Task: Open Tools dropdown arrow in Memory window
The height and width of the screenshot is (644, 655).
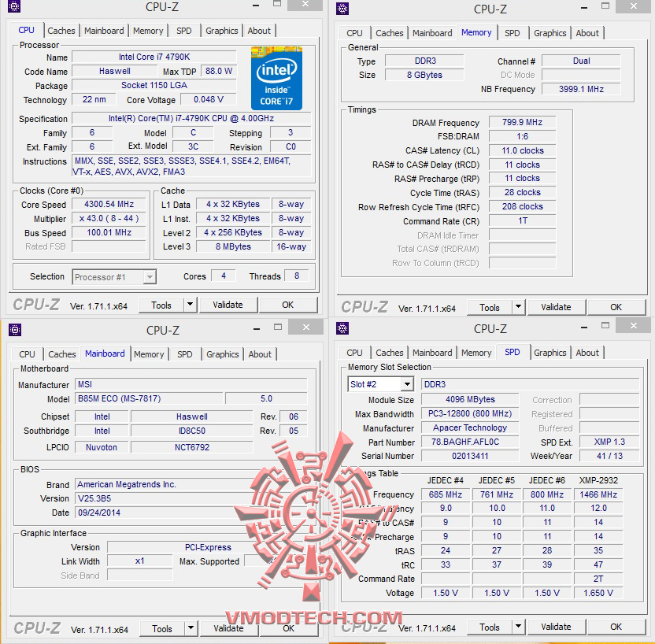Action: coord(518,307)
